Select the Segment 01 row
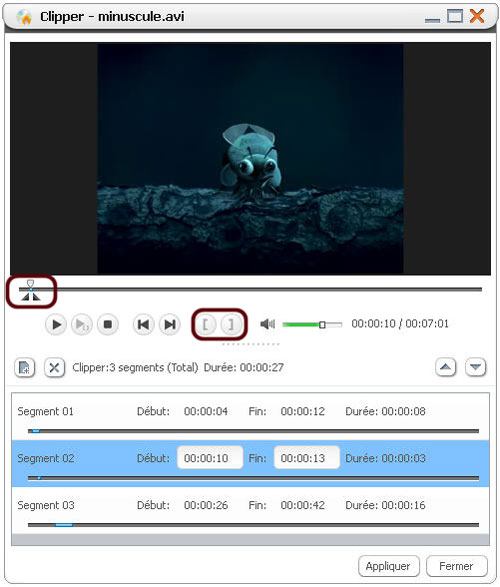Screen dimensions: 500x587 pyautogui.click(x=250, y=417)
